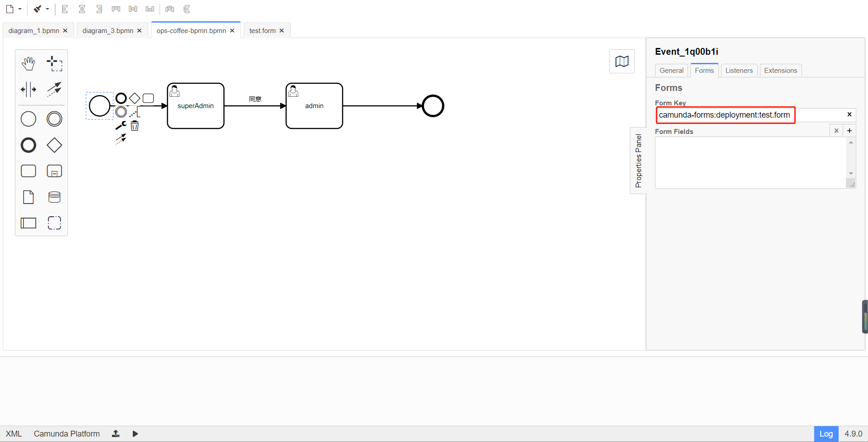Open the diagram_1.bpmn tab
The image size is (868, 442).
point(33,30)
